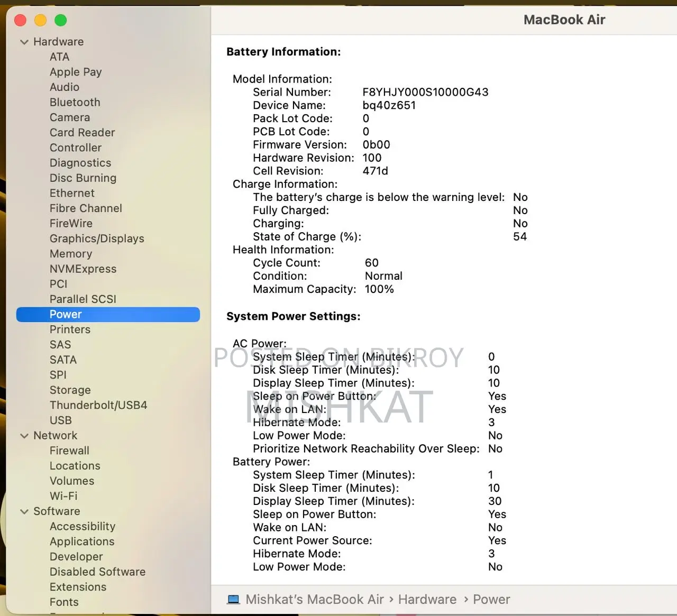Click the Charge Information label
The image size is (677, 616).
(x=285, y=185)
